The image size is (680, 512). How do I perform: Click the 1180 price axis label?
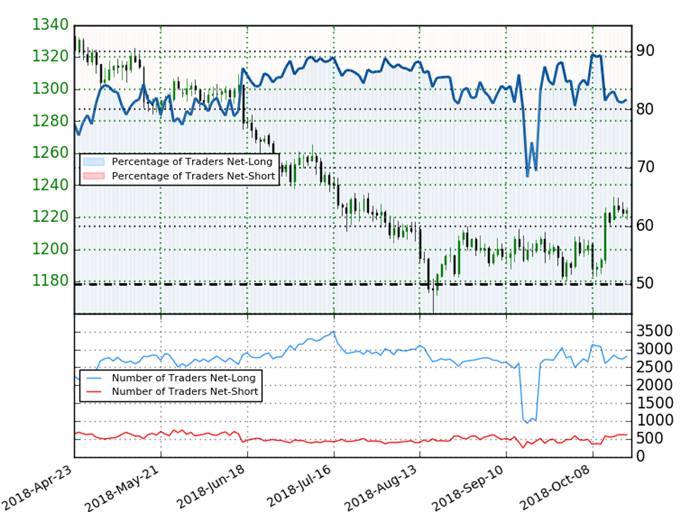tap(50, 281)
